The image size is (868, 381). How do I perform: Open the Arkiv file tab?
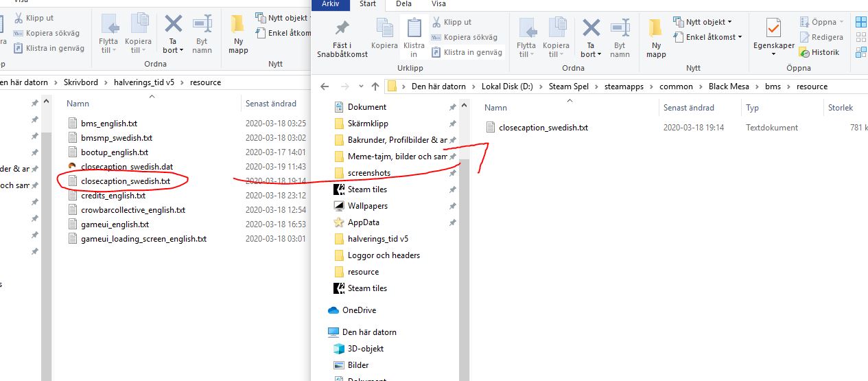331,4
